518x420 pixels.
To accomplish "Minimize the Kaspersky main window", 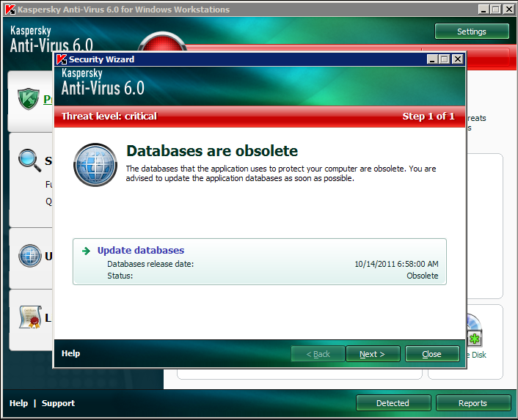I will click(484, 10).
